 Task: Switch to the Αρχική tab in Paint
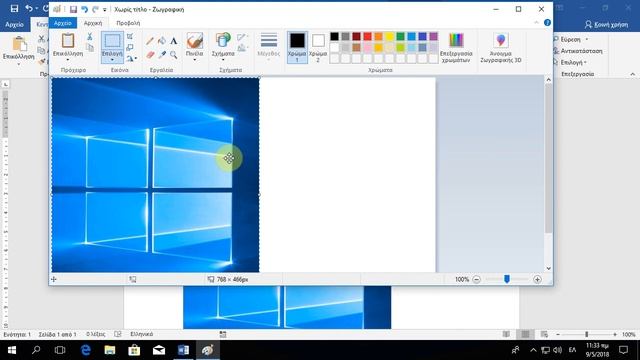click(93, 23)
